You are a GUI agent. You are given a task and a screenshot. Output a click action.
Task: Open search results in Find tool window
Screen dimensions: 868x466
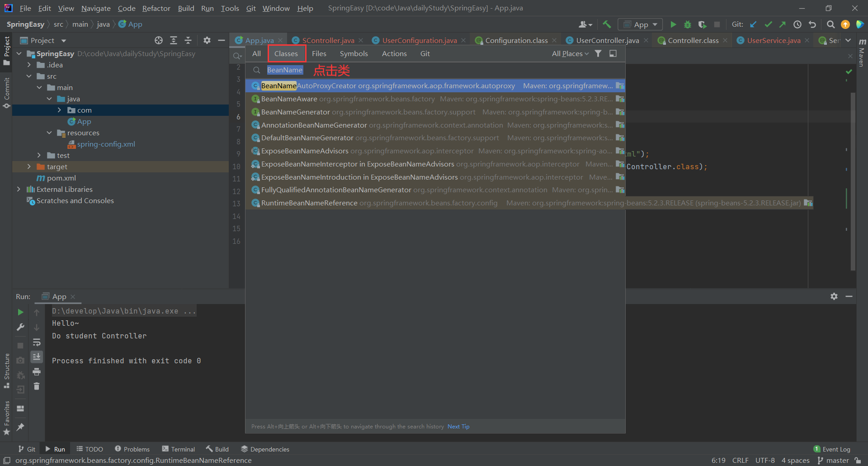pos(613,53)
